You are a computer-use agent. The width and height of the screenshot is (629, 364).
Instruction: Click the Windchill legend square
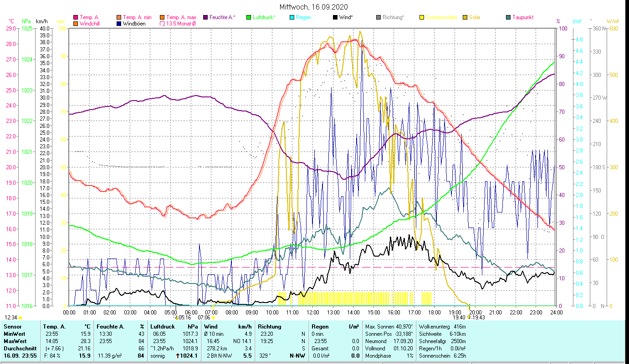tap(76, 24)
